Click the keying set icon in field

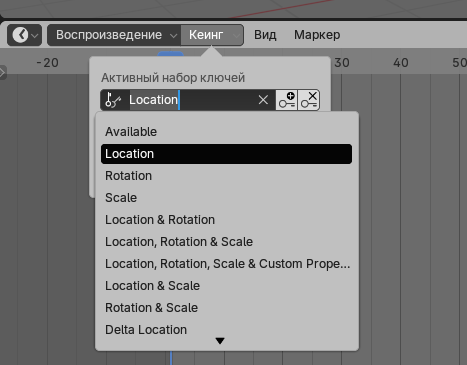click(x=113, y=100)
